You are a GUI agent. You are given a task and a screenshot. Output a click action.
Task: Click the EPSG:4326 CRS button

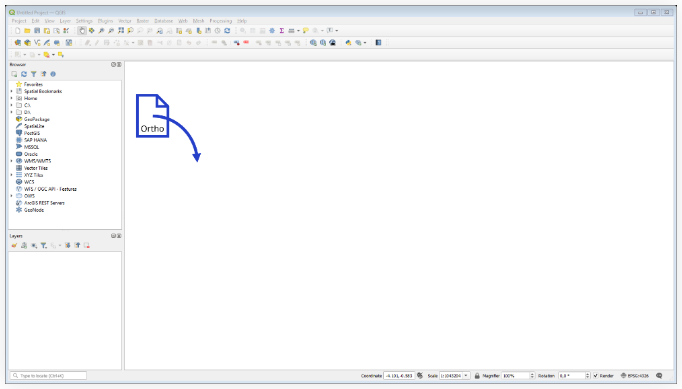pyautogui.click(x=635, y=376)
